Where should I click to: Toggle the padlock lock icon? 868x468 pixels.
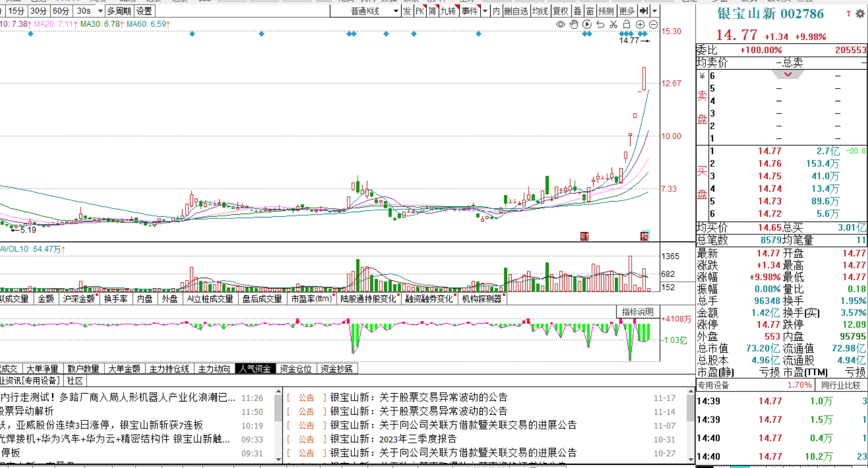click(626, 24)
